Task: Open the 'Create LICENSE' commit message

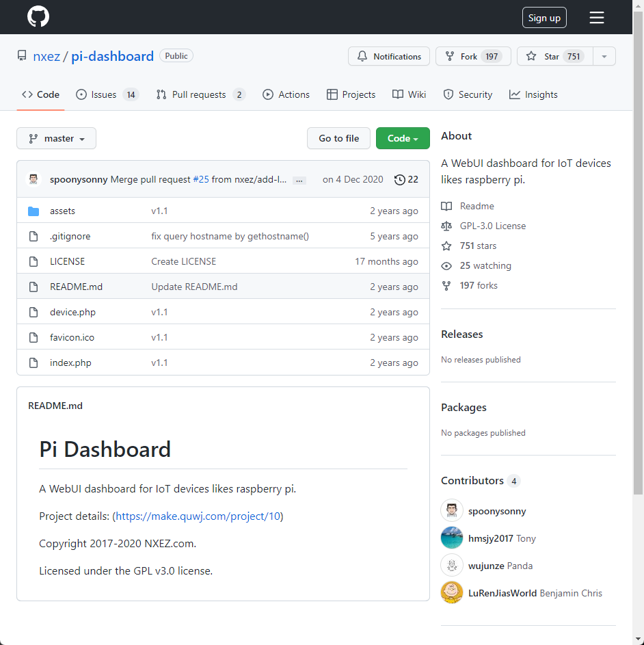Action: point(183,261)
